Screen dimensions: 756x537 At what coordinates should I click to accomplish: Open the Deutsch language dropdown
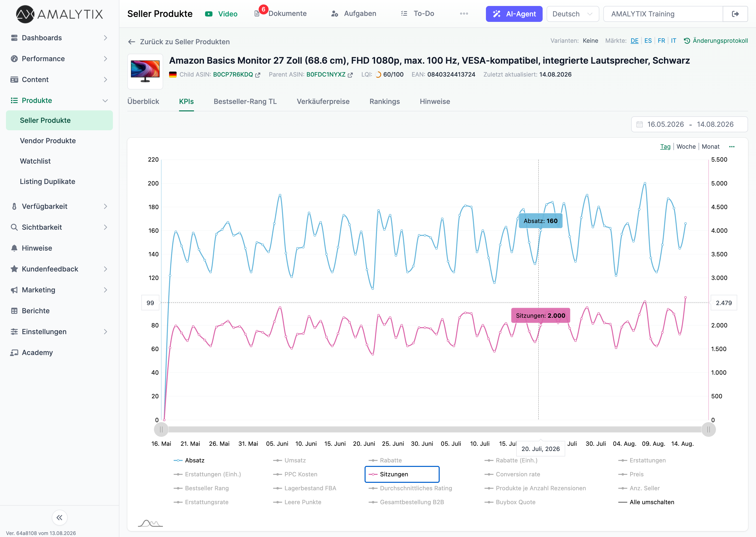tap(572, 14)
